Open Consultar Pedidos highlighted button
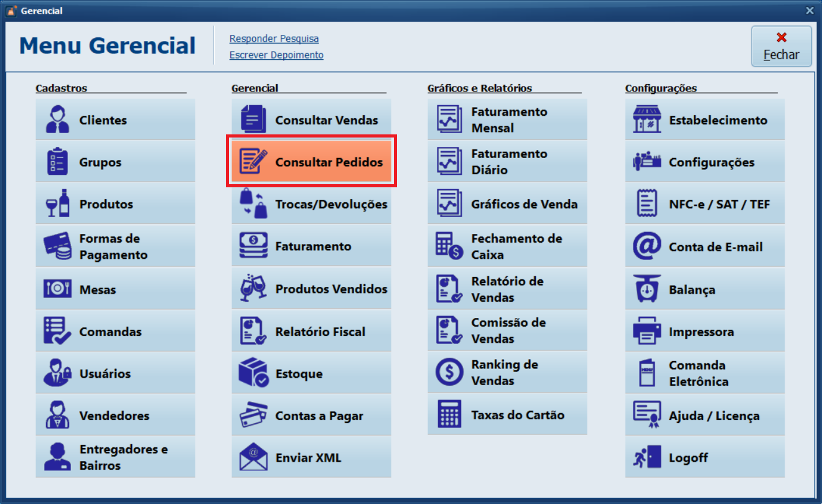Screen dimensions: 822x504 (311, 162)
